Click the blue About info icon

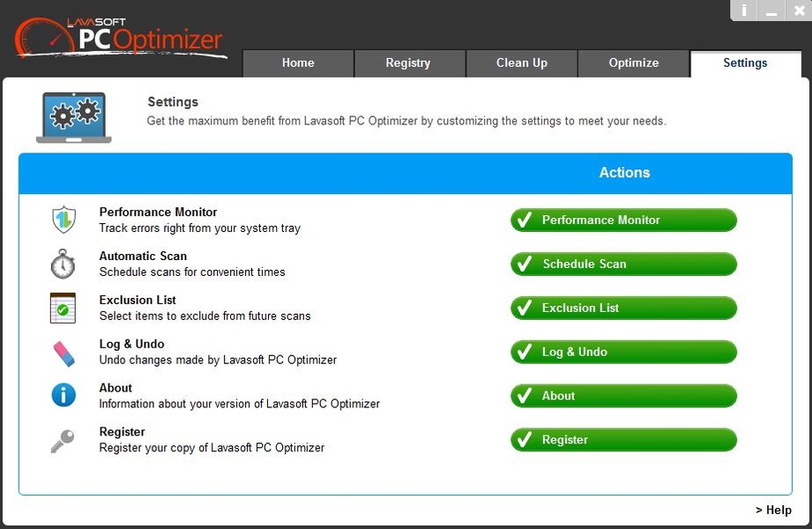tap(63, 395)
